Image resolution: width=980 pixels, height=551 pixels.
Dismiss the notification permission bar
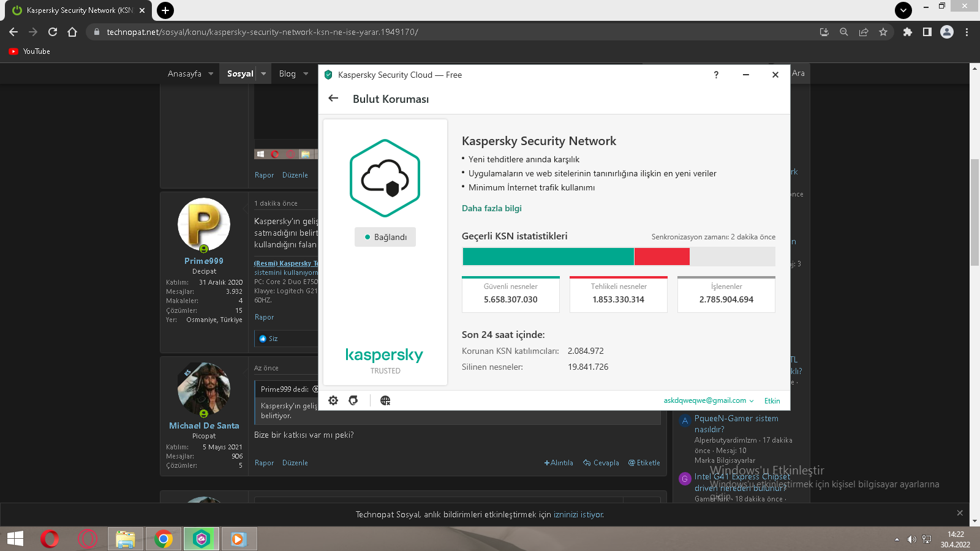[960, 513]
